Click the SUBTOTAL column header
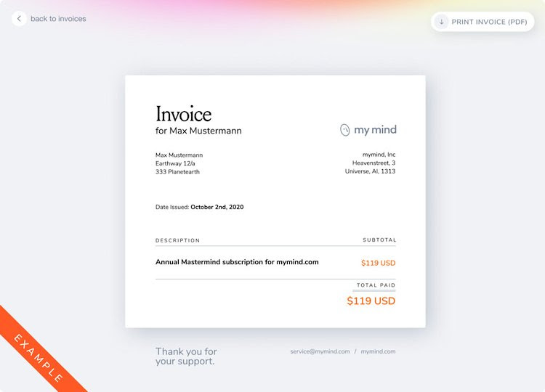 (x=379, y=240)
